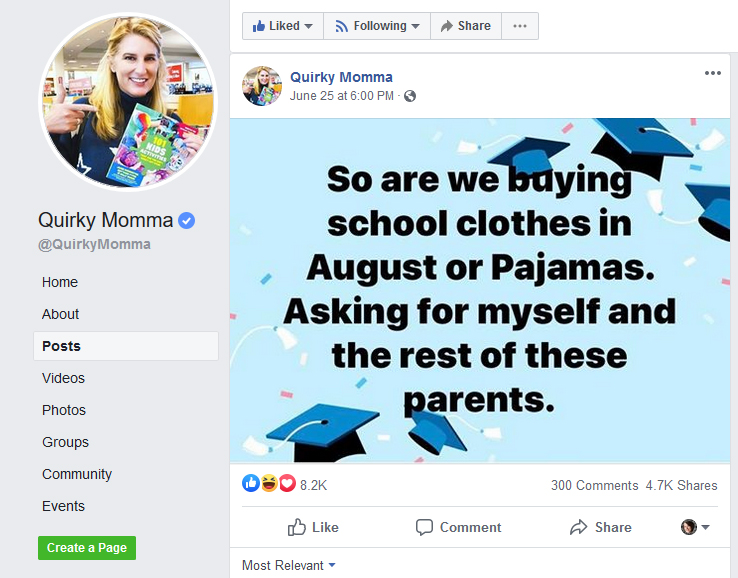Open the 300 Comments link
This screenshot has width=738, height=578.
pos(594,485)
